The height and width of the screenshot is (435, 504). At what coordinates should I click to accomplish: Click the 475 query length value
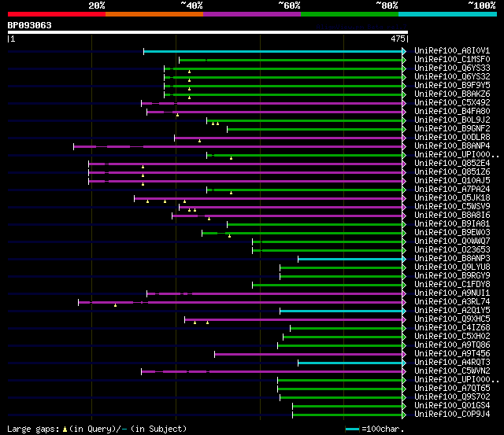398,39
